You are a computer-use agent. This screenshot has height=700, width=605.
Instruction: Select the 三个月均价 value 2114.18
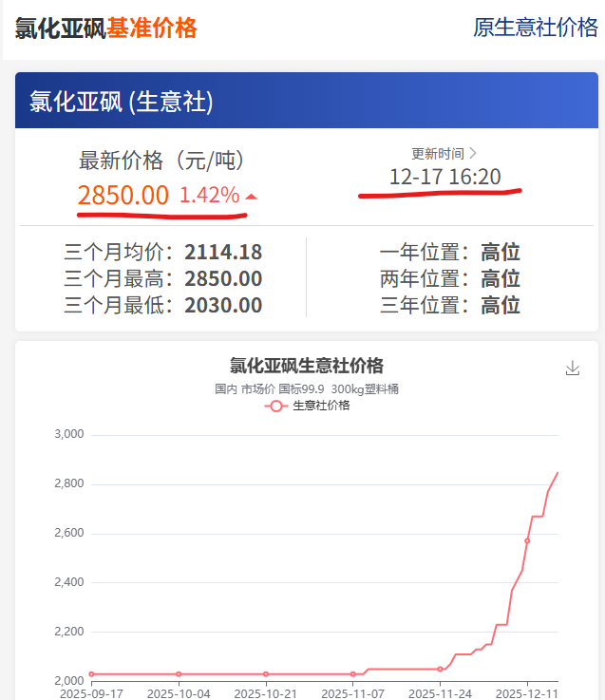point(223,253)
